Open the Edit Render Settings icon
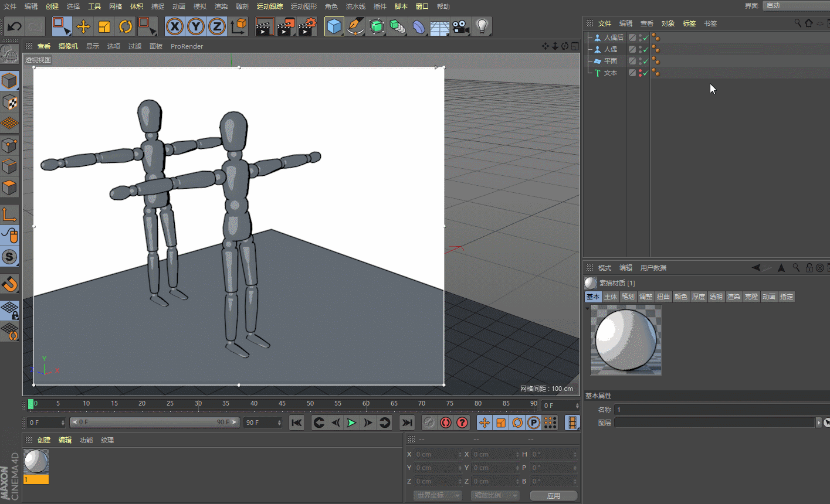830x504 pixels. (307, 26)
